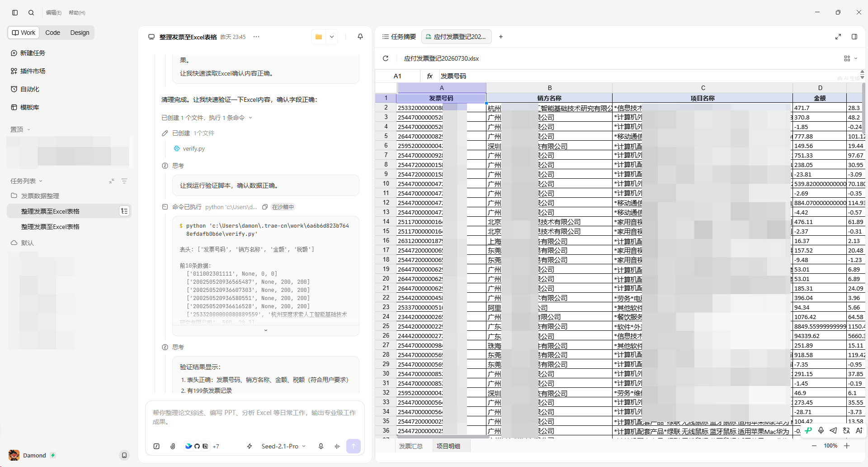Viewport: 868px width, 467px height.
Task: Click the microphone icon in chat input
Action: [x=321, y=446]
